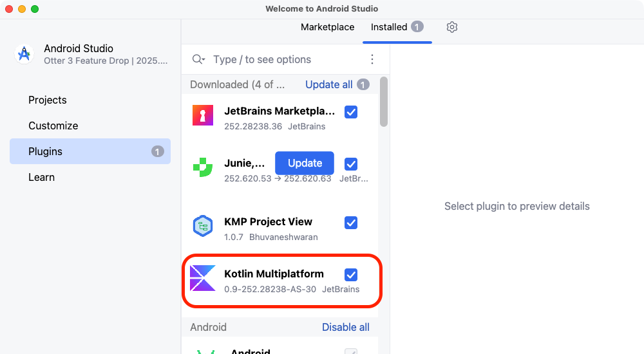
Task: Click the plugin search input field
Action: (x=283, y=59)
